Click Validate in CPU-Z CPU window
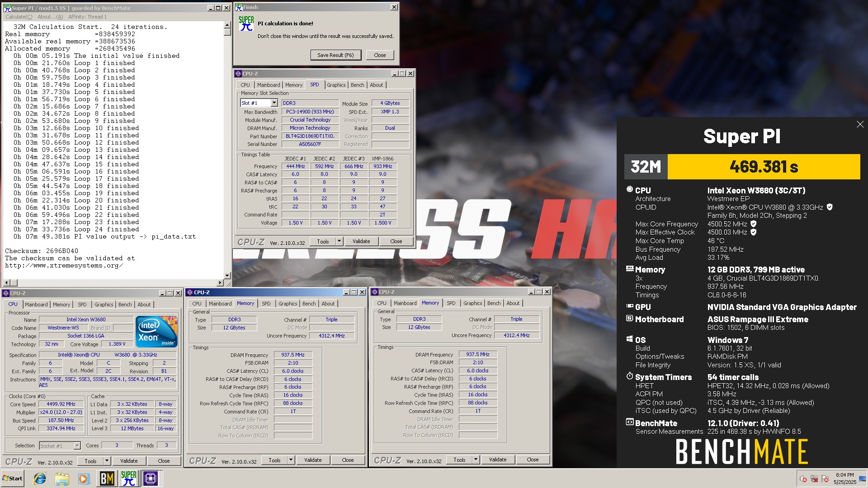This screenshot has width=868, height=488. tap(129, 461)
